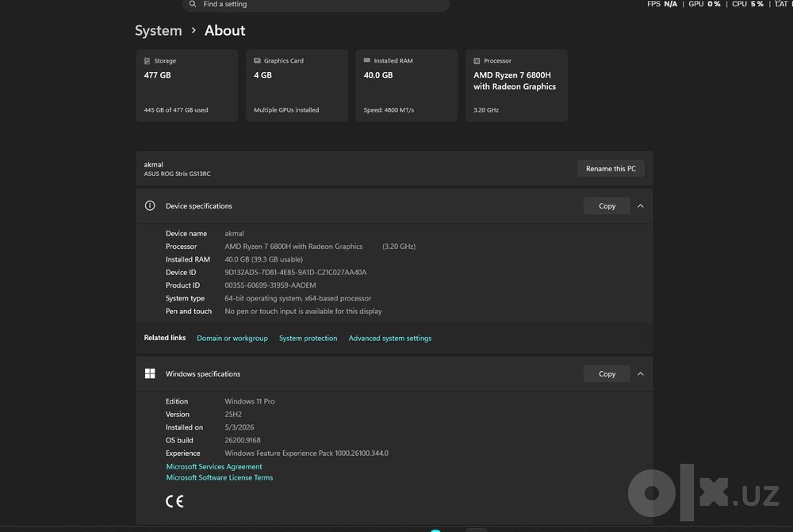Click the OS build value 26200.9168
The height and width of the screenshot is (532, 793).
pos(243,441)
